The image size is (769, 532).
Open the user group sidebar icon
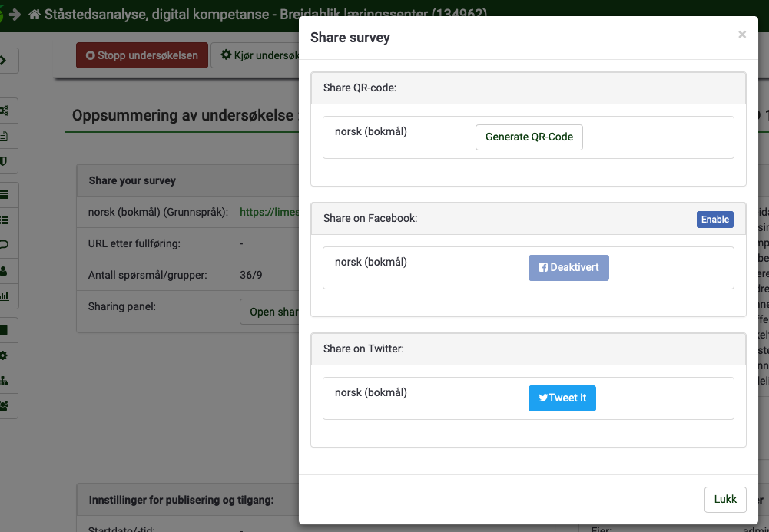tap(5, 406)
